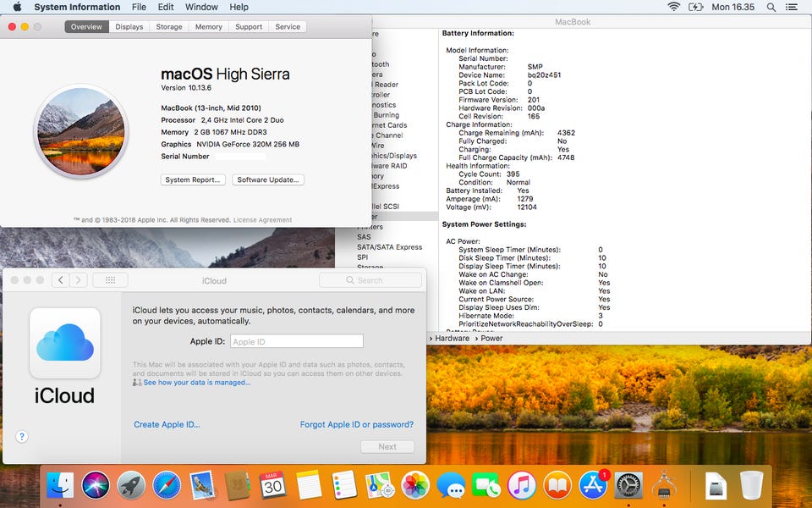Open System Preferences gear in Dock
The width and height of the screenshot is (812, 508).
628,486
